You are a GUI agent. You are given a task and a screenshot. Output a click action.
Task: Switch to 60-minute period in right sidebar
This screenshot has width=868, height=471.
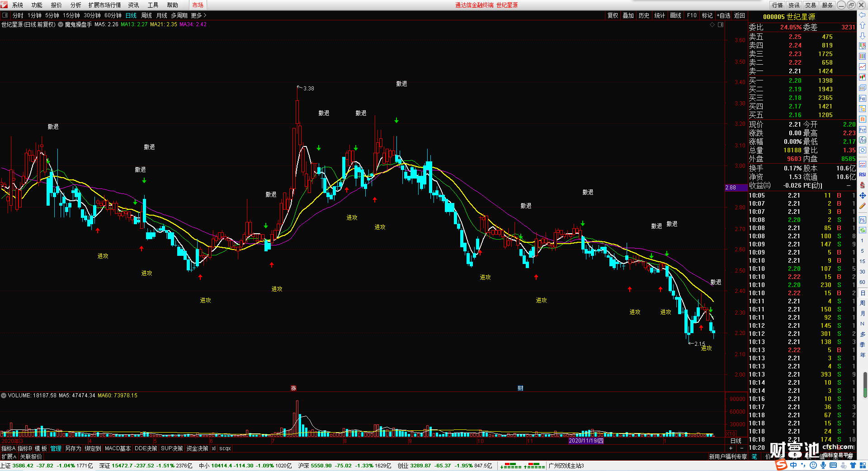pyautogui.click(x=863, y=282)
